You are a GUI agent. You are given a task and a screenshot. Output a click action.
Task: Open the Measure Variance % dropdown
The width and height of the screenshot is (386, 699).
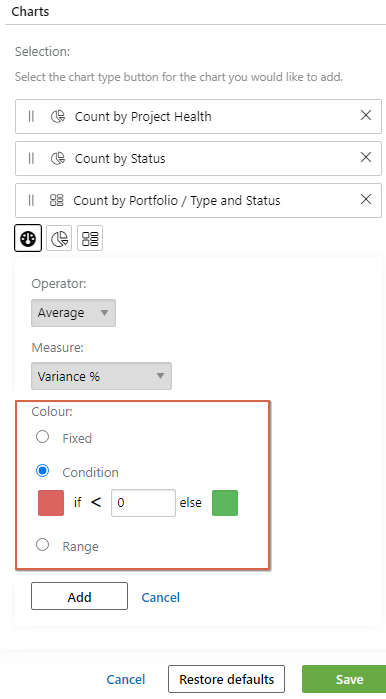click(101, 376)
